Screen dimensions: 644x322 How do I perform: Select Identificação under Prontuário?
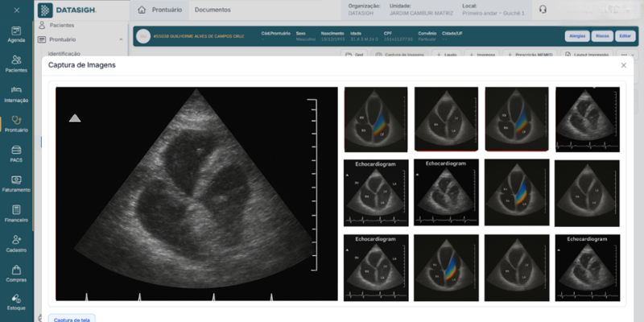[x=64, y=53]
